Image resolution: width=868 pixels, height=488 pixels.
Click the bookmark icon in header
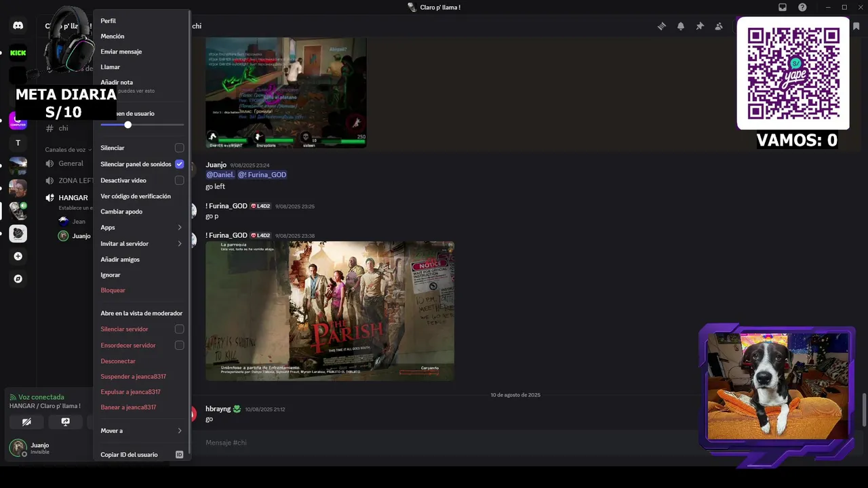click(x=856, y=26)
